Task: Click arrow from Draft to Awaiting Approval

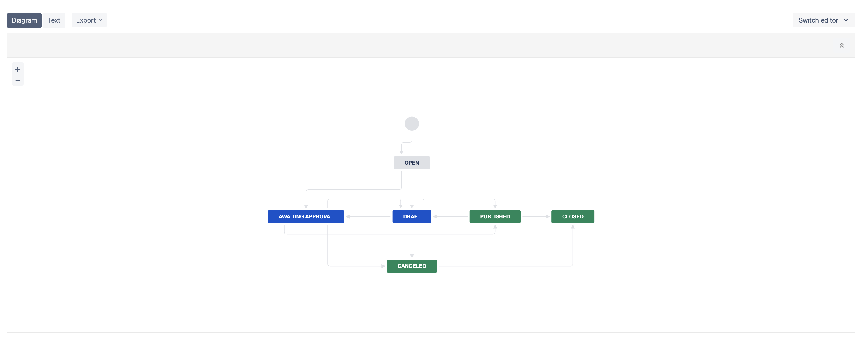Action: tap(369, 217)
